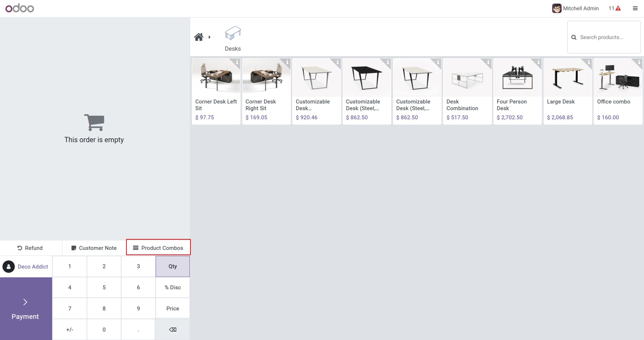
Task: Show info for Large Desk
Action: tap(589, 62)
